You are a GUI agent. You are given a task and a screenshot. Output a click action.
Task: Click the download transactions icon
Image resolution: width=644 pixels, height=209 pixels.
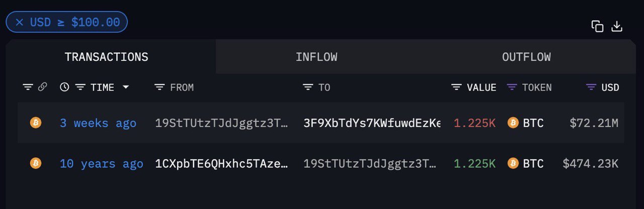click(x=617, y=27)
